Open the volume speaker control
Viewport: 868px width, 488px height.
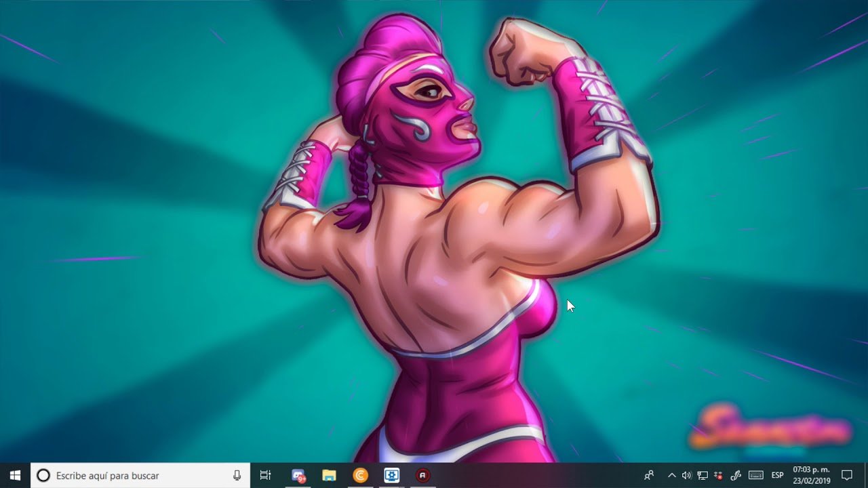[686, 476]
